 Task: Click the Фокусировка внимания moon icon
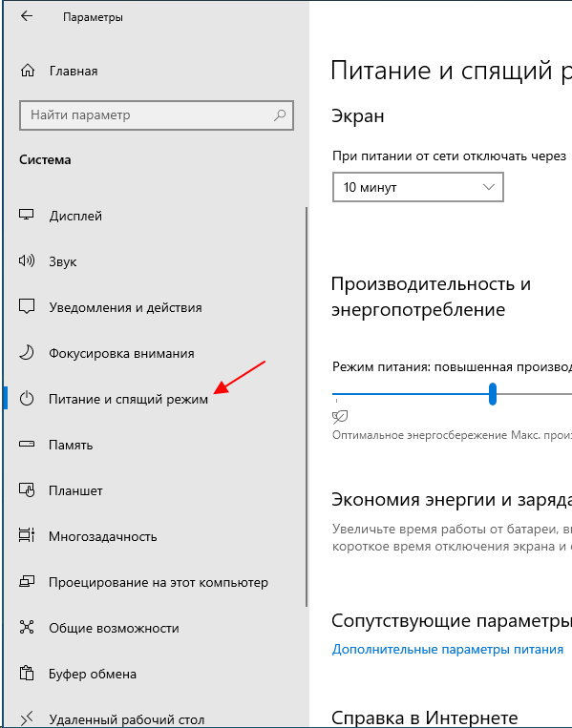(27, 353)
